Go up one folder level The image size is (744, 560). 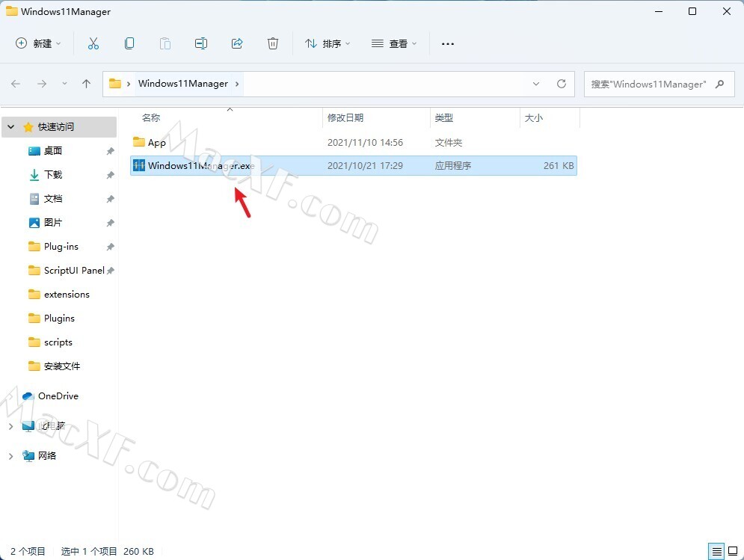pyautogui.click(x=86, y=84)
